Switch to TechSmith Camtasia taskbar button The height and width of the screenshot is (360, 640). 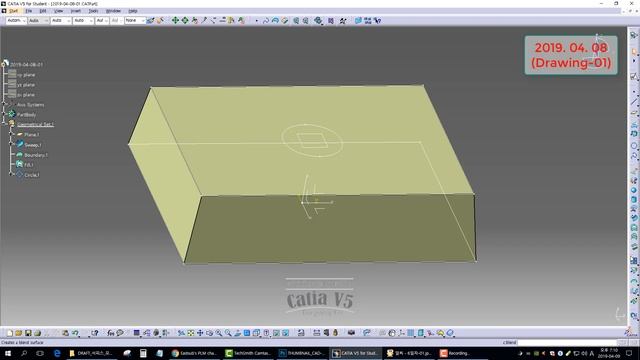click(249, 353)
